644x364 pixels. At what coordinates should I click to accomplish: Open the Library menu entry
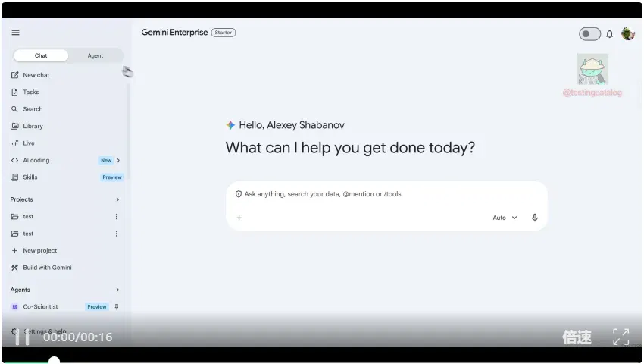[33, 127]
